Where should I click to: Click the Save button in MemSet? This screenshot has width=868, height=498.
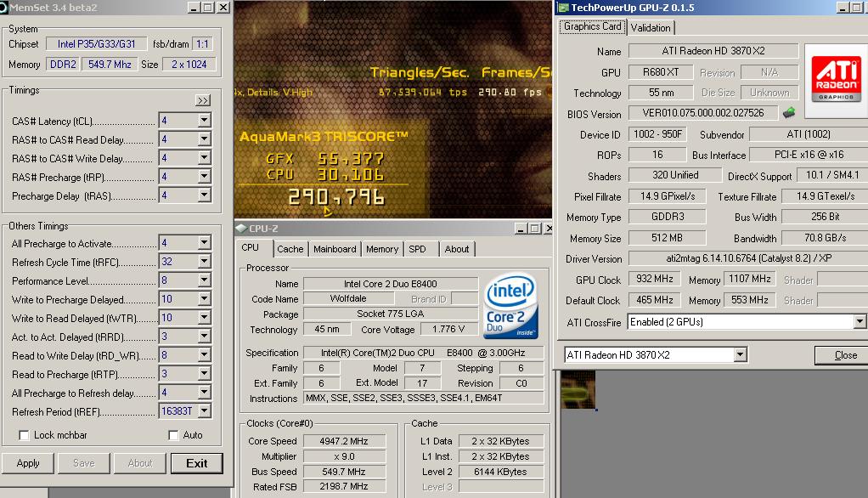pyautogui.click(x=84, y=463)
